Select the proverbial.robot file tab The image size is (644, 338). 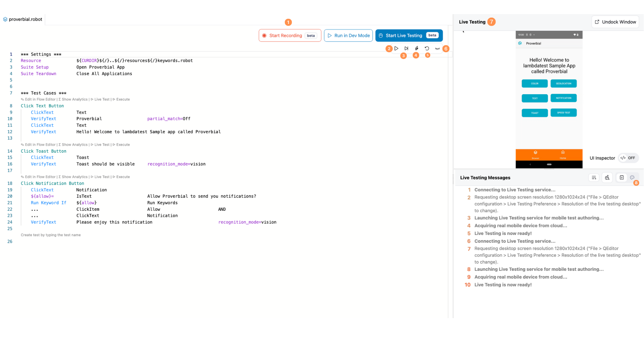tap(23, 19)
